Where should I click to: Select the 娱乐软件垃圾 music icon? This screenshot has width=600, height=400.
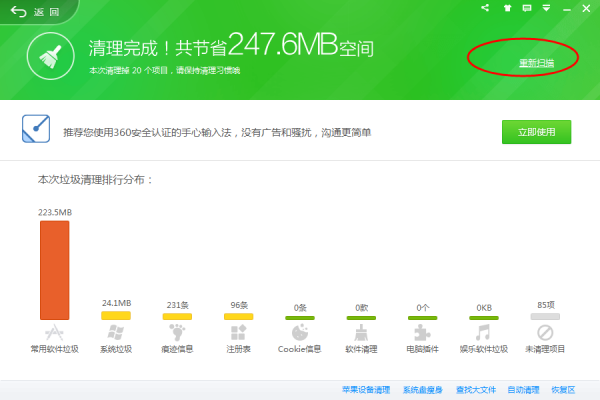(x=483, y=332)
